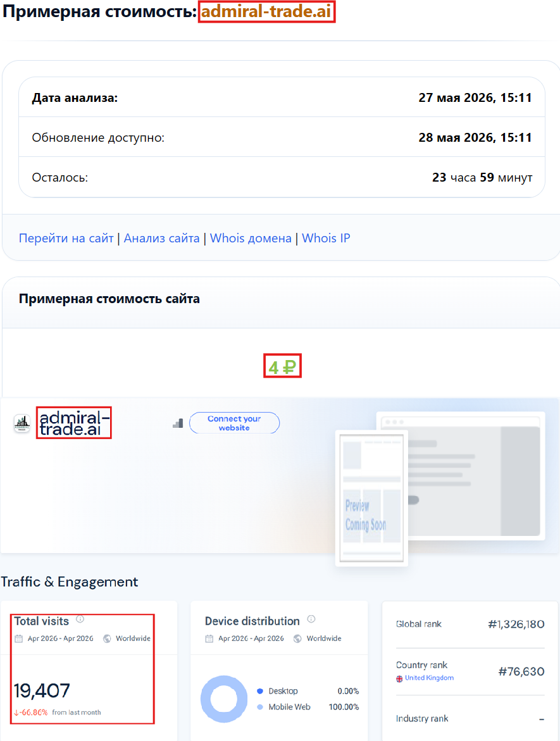Click the 'Traffic & Engagement' heading
The image size is (560, 741).
70,582
